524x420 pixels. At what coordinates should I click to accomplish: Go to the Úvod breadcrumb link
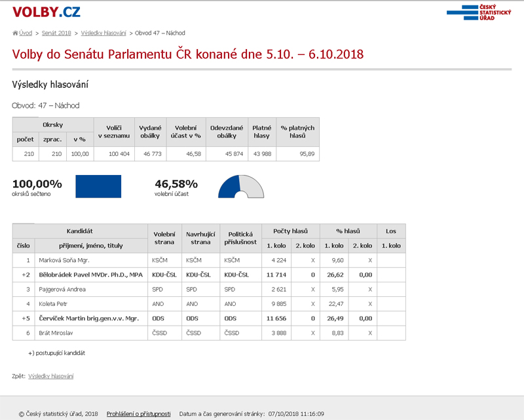[26, 33]
